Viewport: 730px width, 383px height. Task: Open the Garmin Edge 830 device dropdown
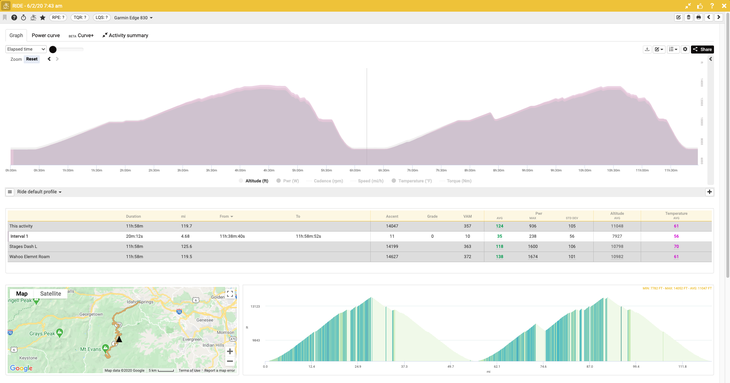click(x=133, y=18)
